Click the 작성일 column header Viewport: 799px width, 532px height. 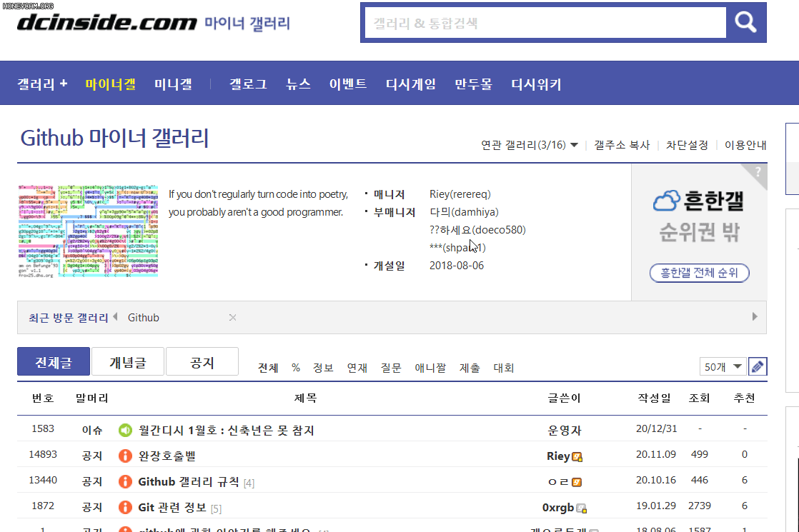pos(655,398)
